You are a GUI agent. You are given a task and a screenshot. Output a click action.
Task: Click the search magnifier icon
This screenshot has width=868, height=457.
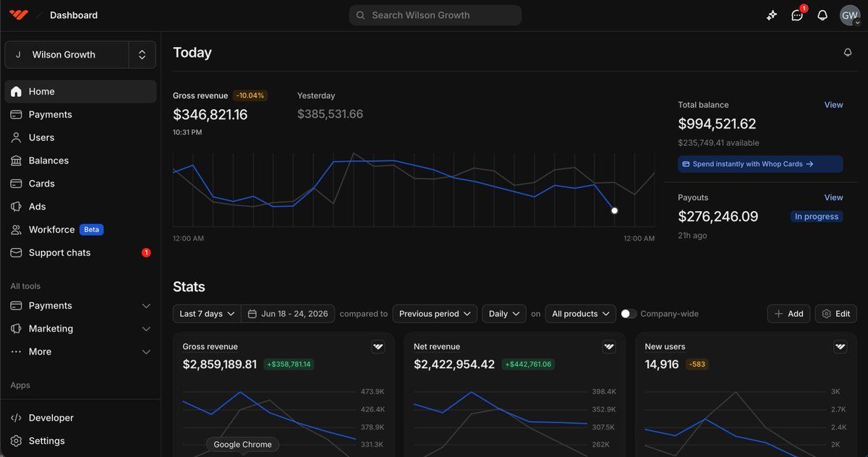pyautogui.click(x=360, y=15)
